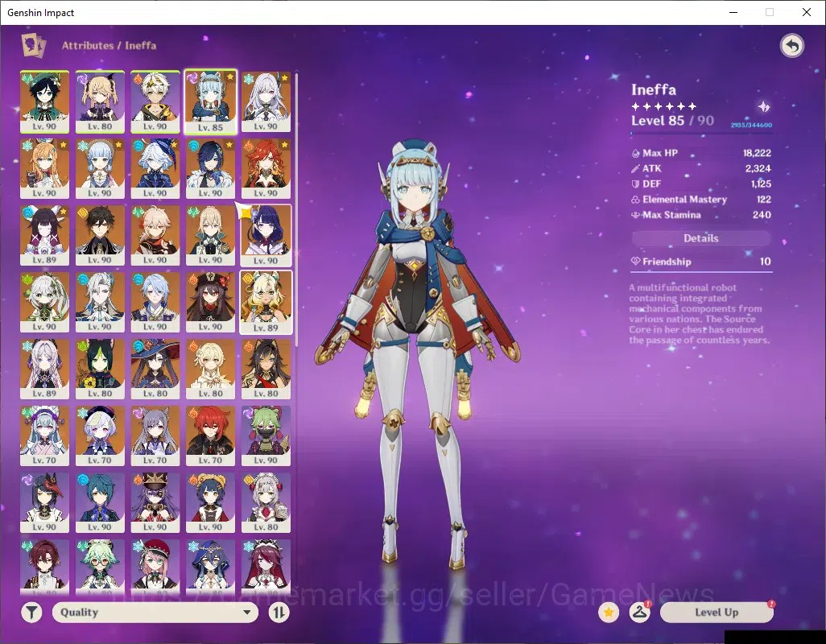Image resolution: width=826 pixels, height=644 pixels.
Task: Click the Max HP 18,222 stat row
Action: coord(701,153)
